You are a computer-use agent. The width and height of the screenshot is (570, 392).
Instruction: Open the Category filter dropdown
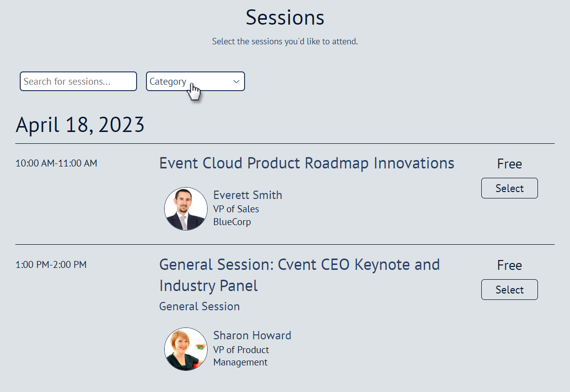[195, 81]
